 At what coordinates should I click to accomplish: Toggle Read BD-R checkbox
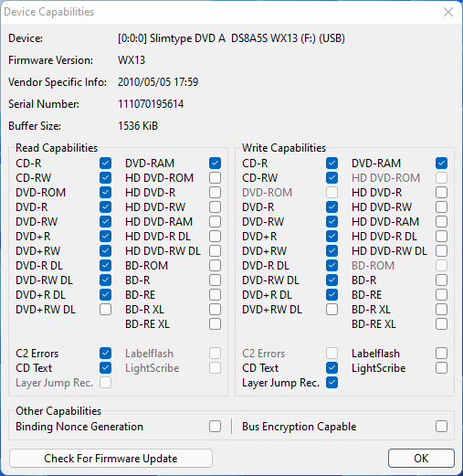coord(215,280)
